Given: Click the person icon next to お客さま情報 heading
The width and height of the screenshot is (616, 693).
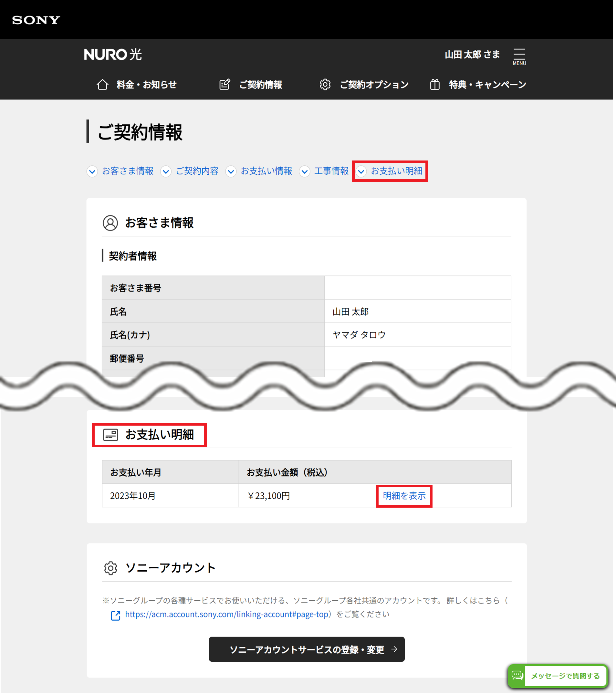Looking at the screenshot, I should tap(110, 223).
